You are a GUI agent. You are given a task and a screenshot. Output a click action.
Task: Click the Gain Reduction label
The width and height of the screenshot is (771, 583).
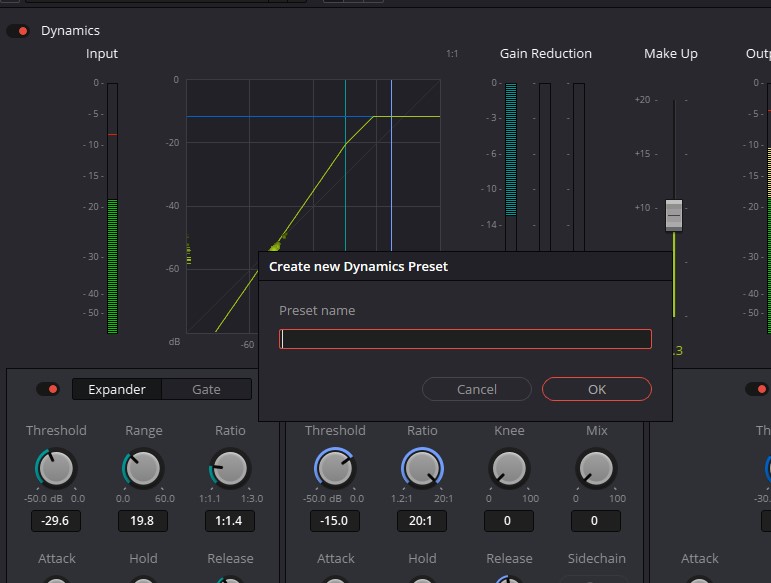pyautogui.click(x=546, y=54)
